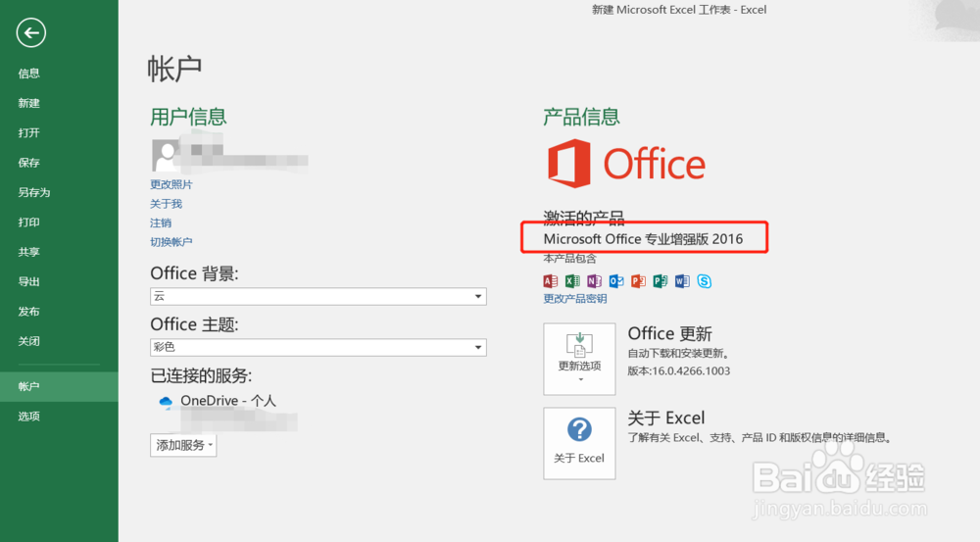Click the Skype product icon

click(x=705, y=281)
